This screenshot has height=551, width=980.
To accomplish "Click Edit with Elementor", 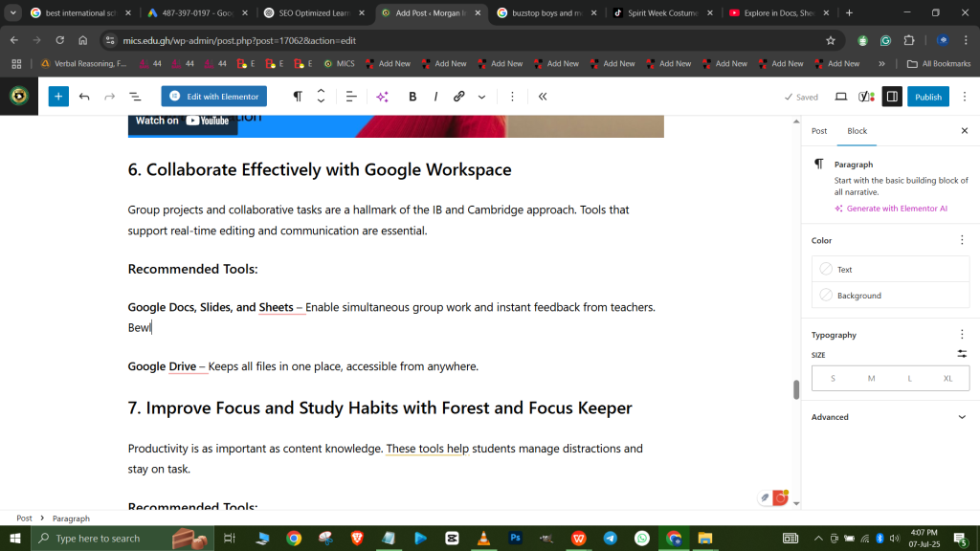I will (x=214, y=97).
